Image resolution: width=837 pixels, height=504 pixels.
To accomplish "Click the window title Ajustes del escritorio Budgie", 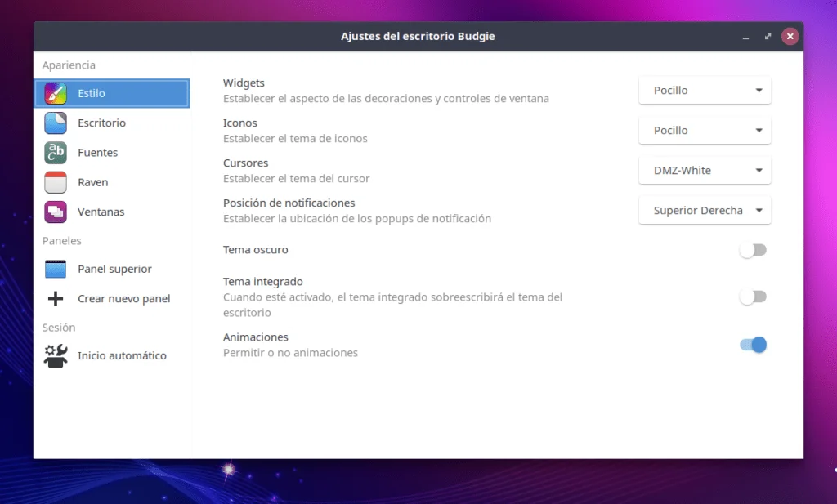I will [x=418, y=36].
